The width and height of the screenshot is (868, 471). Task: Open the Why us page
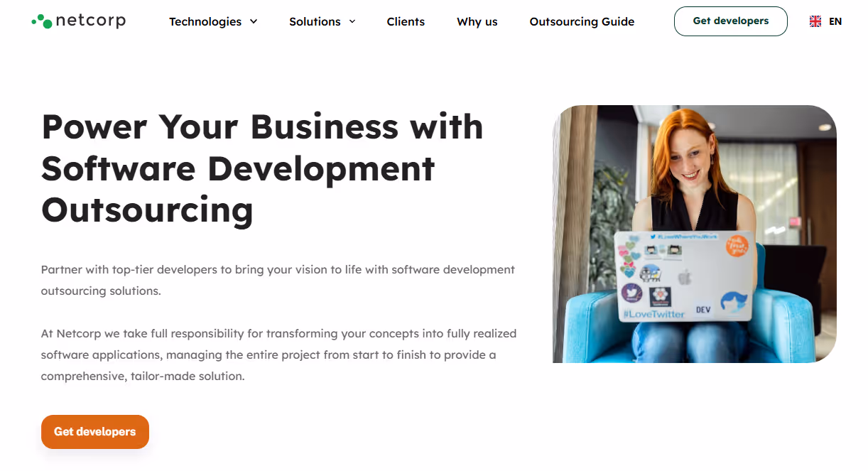[x=477, y=21]
